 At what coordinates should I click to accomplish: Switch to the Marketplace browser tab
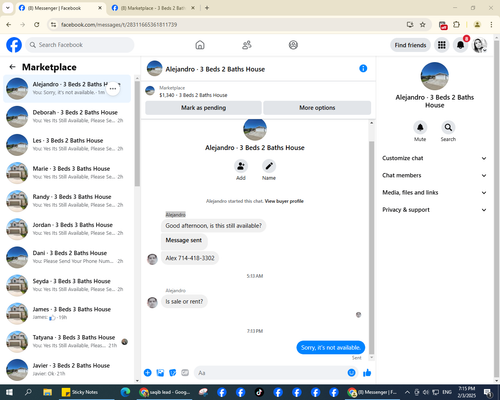click(x=153, y=8)
